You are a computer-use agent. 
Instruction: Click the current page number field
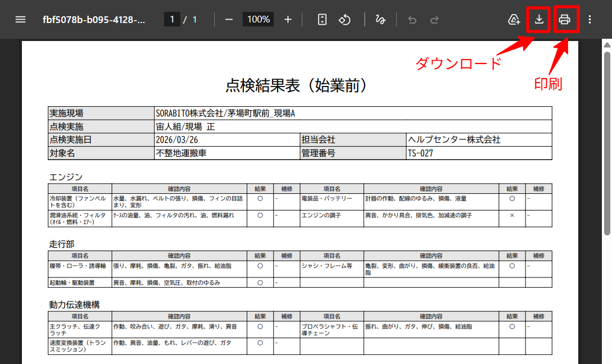pos(172,20)
